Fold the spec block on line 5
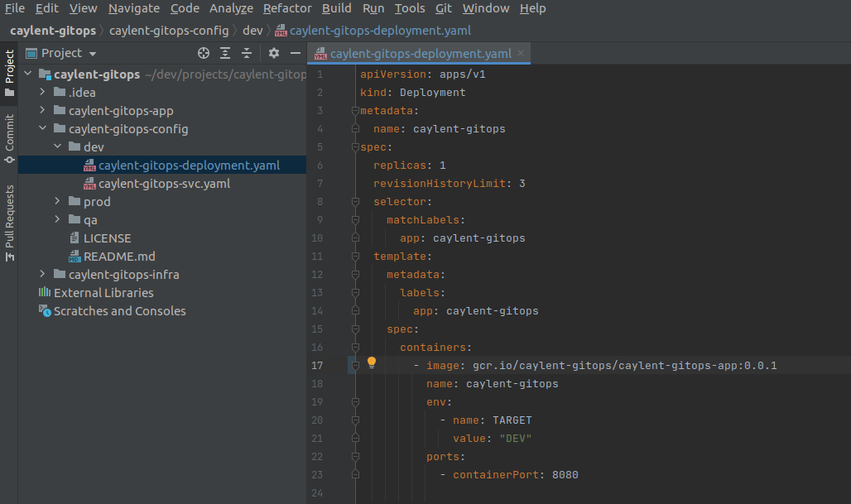851x504 pixels. 355,147
